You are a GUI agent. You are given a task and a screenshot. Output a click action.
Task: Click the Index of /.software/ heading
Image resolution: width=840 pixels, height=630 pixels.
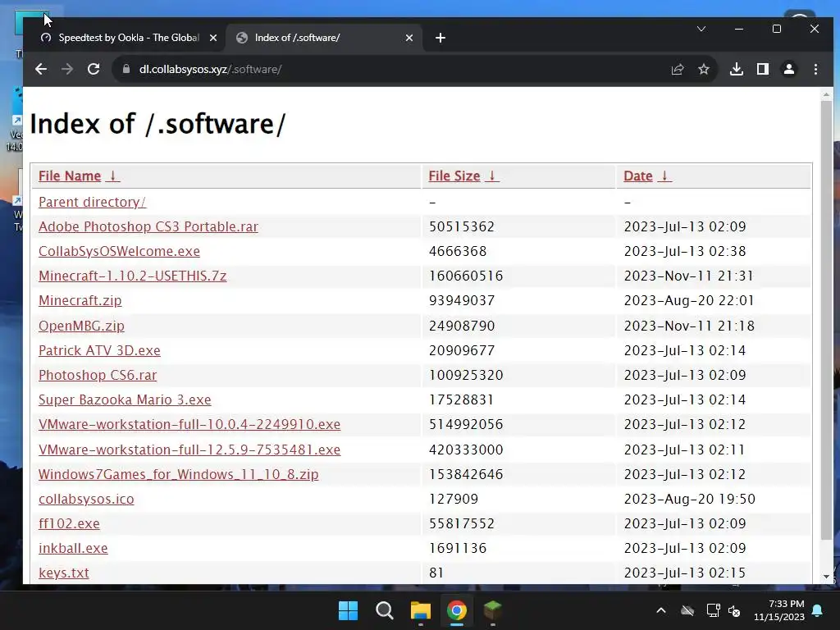click(157, 124)
